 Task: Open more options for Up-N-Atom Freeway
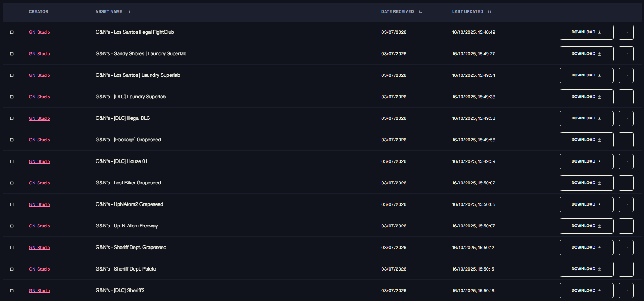click(626, 226)
